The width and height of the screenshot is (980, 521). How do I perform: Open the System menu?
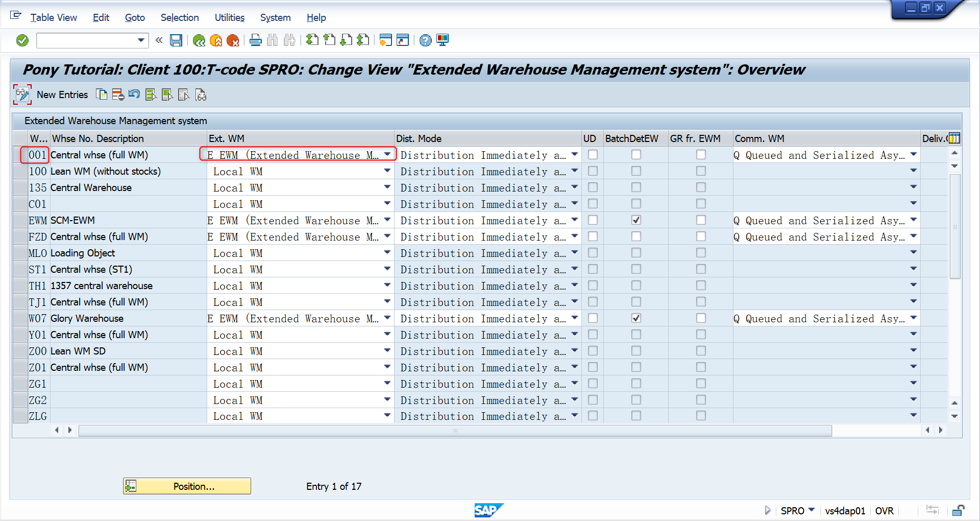click(275, 17)
